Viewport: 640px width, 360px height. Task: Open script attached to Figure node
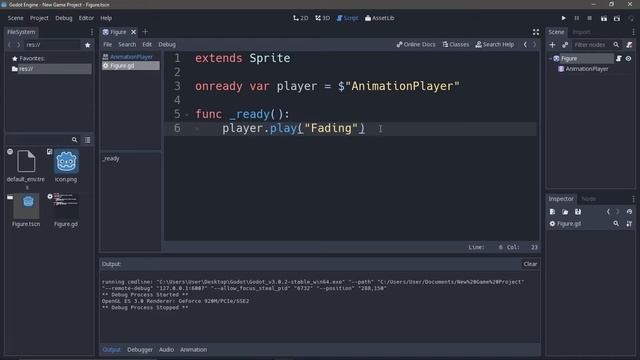pyautogui.click(x=619, y=59)
